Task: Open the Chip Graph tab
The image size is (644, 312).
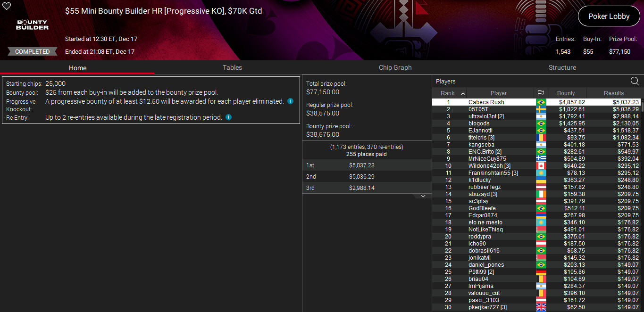Action: pos(395,67)
